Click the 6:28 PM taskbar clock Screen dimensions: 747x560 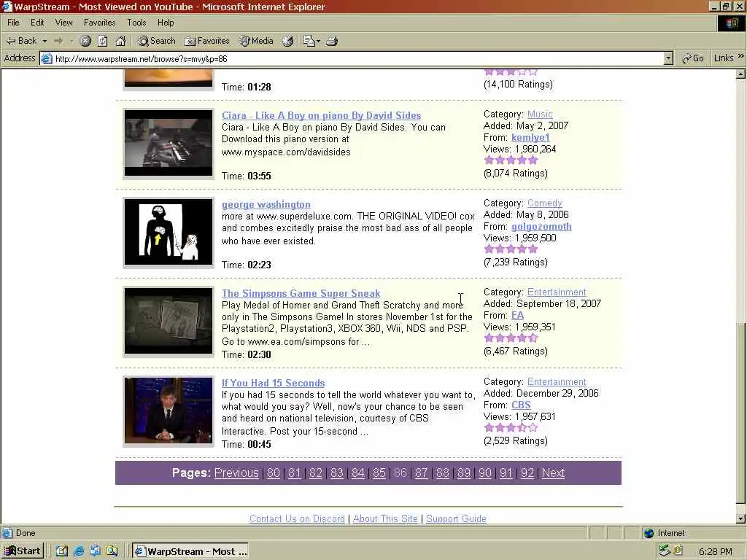click(716, 551)
